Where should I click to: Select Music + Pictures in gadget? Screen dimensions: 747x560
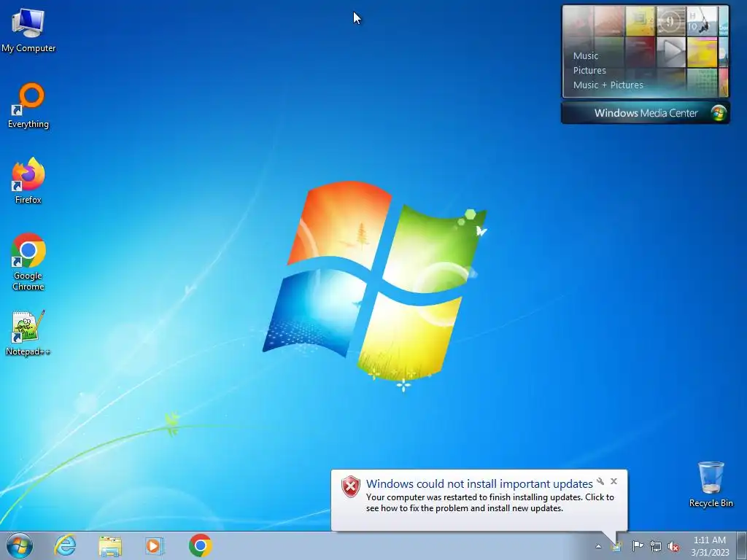[x=608, y=85]
